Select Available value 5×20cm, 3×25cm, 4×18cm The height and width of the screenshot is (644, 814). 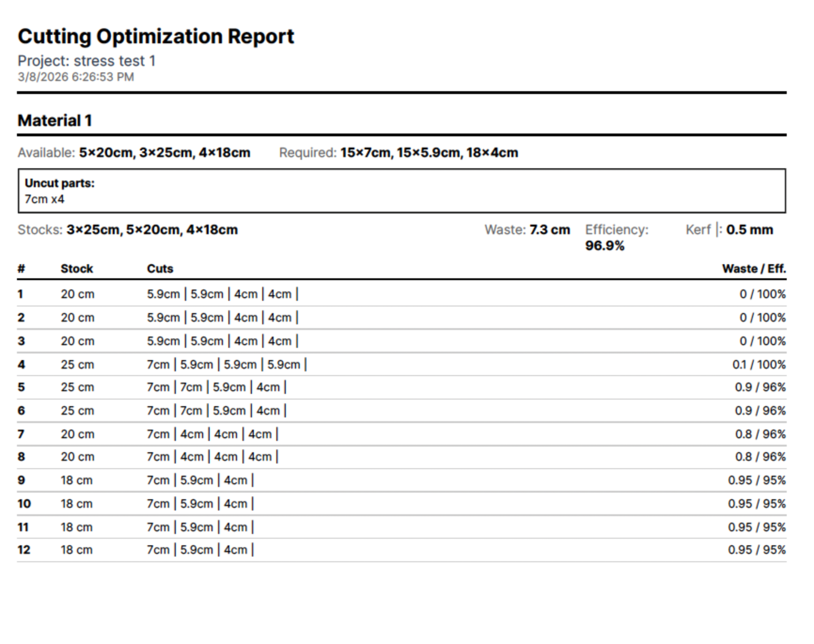point(164,153)
